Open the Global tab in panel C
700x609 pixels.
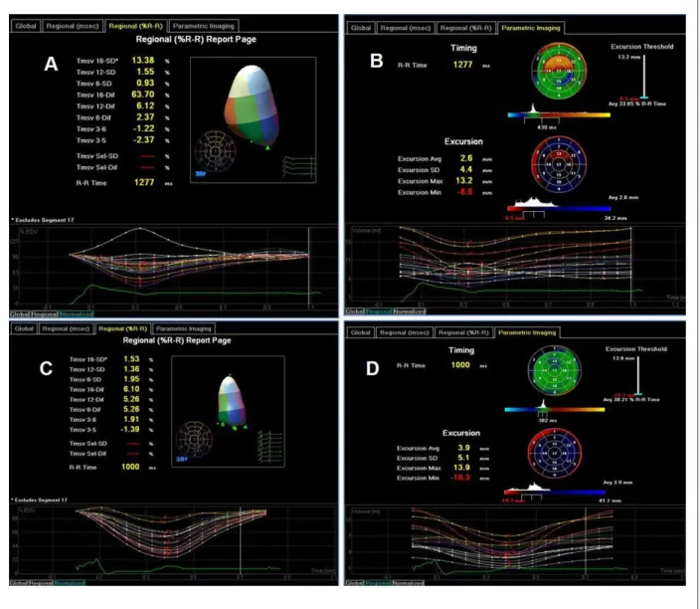(24, 328)
